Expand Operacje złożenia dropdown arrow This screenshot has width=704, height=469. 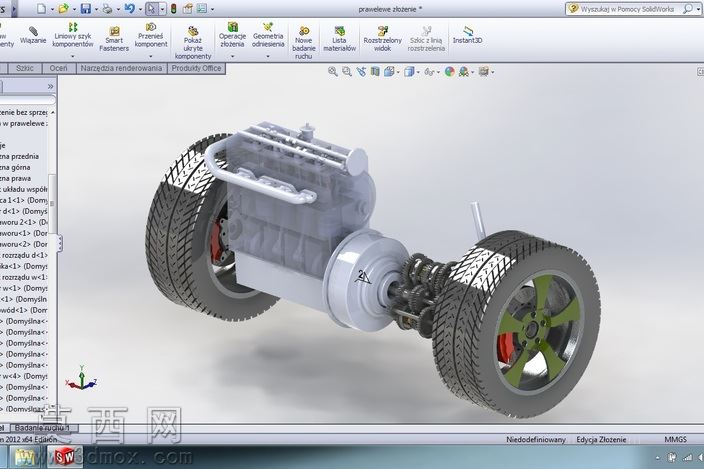click(233, 57)
